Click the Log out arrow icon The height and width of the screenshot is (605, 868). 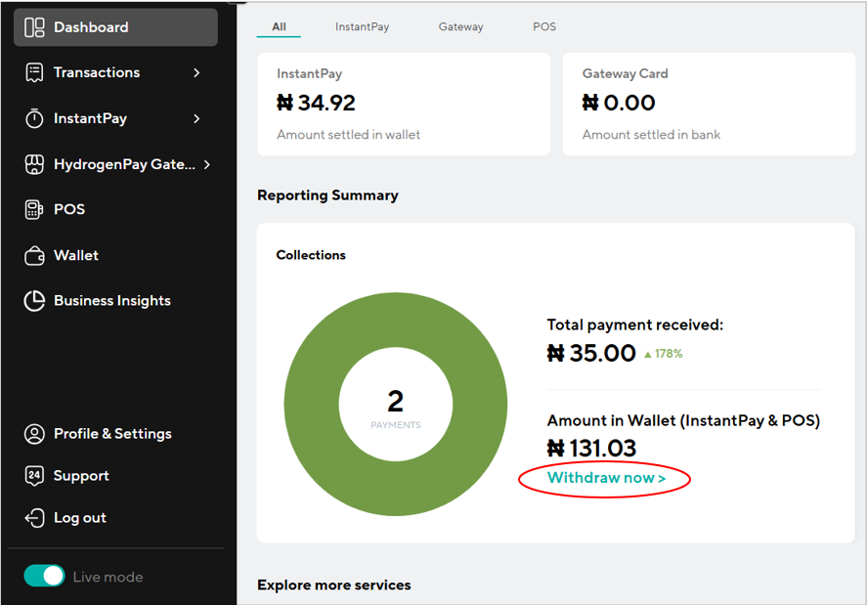pos(34,518)
